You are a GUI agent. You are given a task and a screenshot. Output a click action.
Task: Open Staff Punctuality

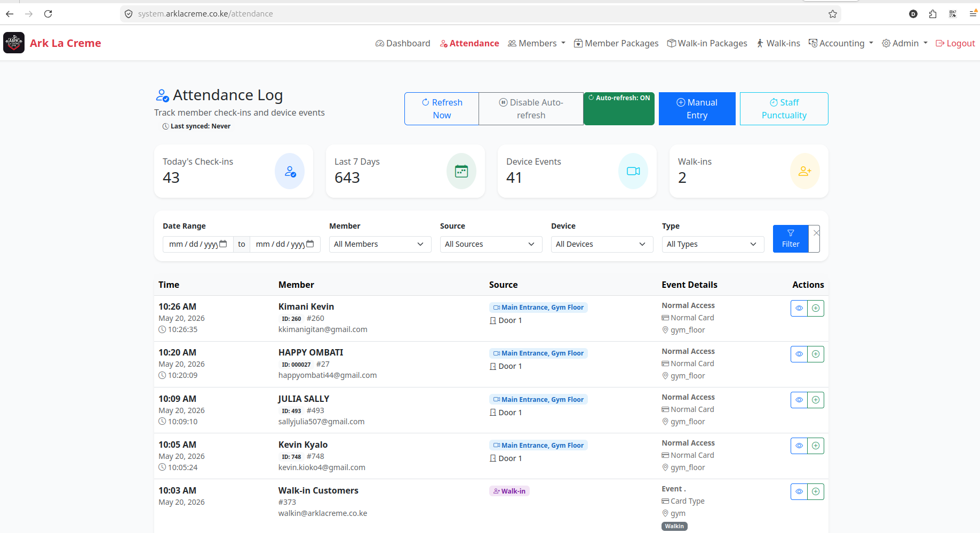click(x=784, y=109)
